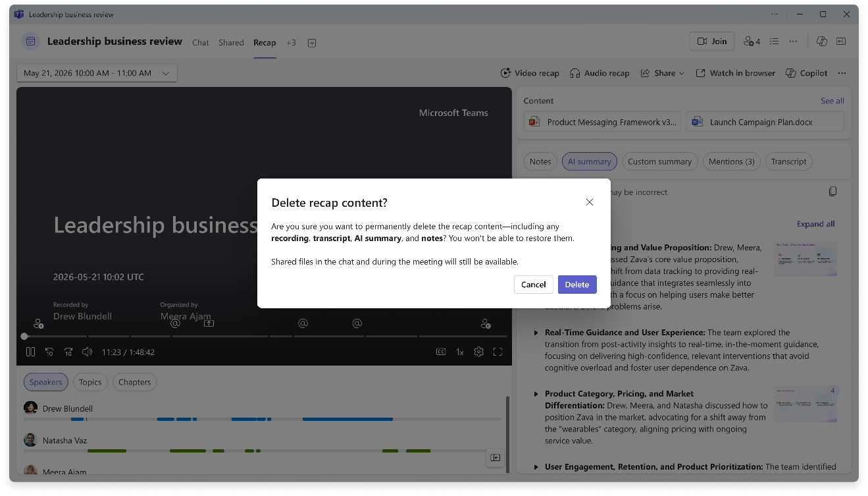Open Launch Campaign Plan.docx

pyautogui.click(x=765, y=122)
